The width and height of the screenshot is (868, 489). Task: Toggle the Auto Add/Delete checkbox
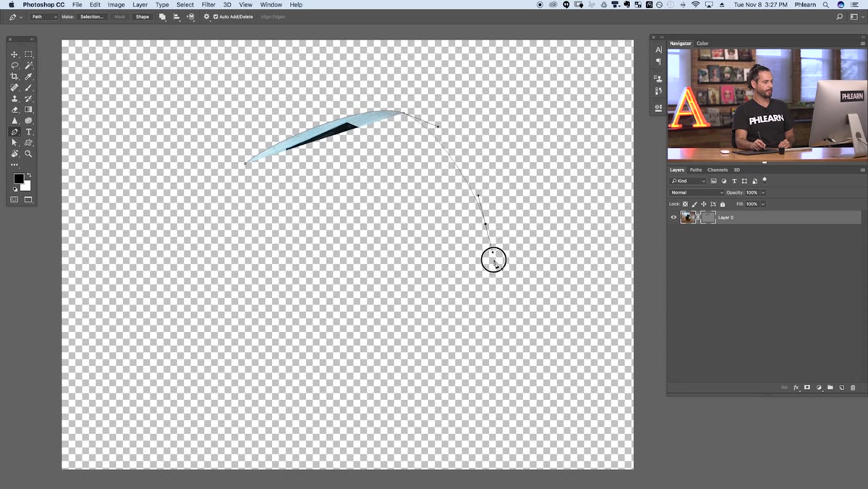click(216, 17)
